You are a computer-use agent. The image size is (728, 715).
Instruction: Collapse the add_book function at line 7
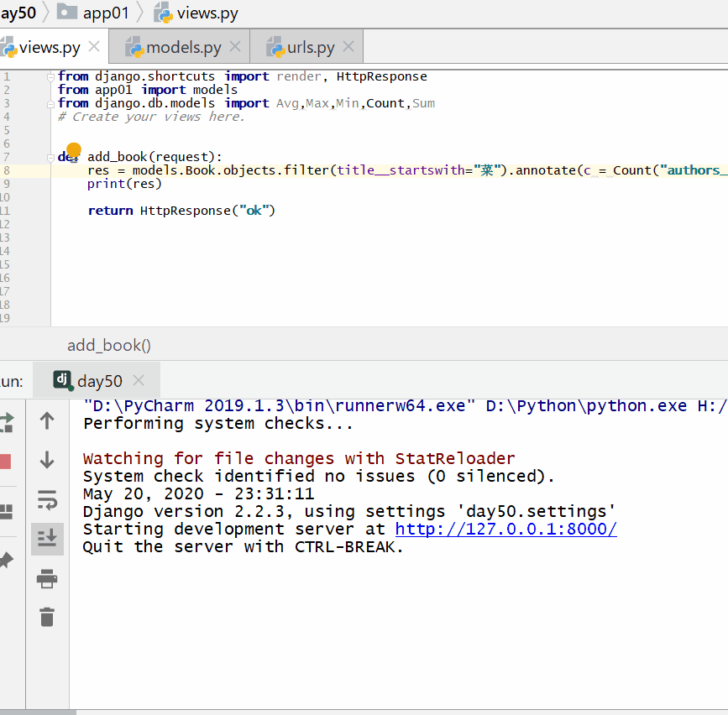point(51,157)
